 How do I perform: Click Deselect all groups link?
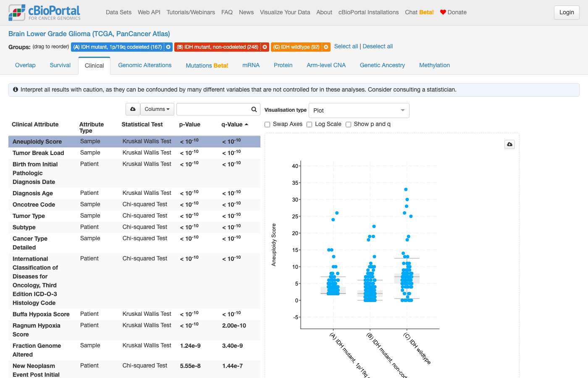[378, 46]
